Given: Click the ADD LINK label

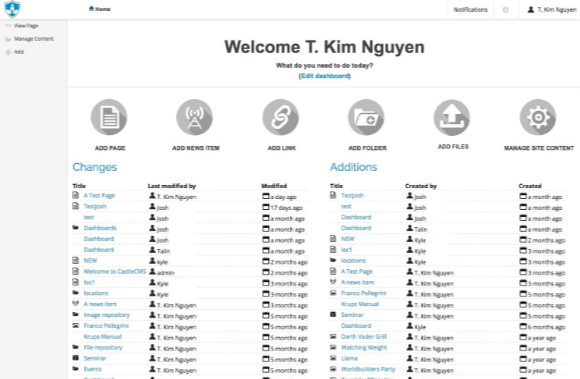Looking at the screenshot, I should tap(281, 148).
